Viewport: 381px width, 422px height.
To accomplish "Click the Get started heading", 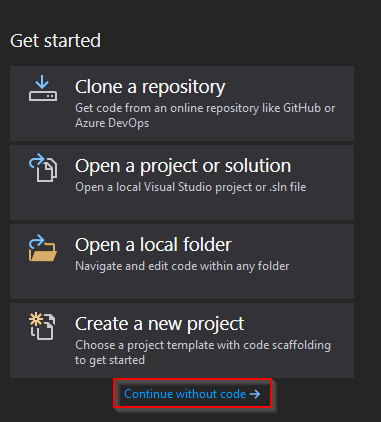I will coord(55,41).
